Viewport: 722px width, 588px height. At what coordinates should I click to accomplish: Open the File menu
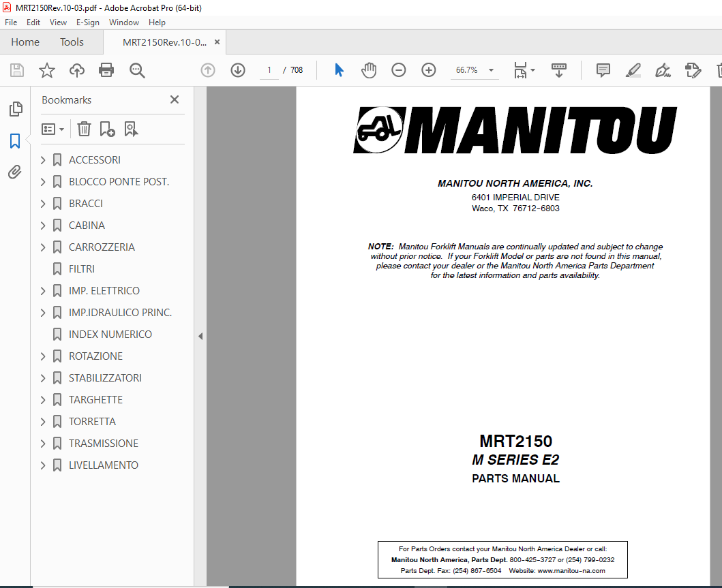coord(11,22)
